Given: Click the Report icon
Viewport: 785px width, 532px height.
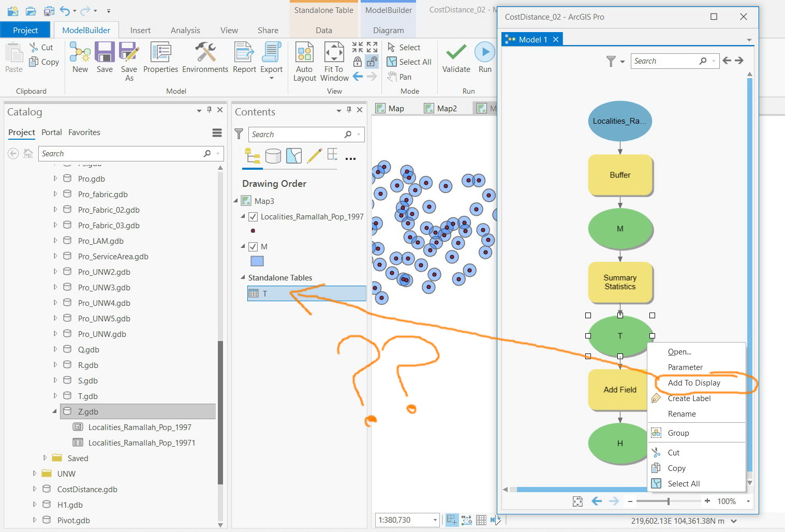Looking at the screenshot, I should (244, 52).
